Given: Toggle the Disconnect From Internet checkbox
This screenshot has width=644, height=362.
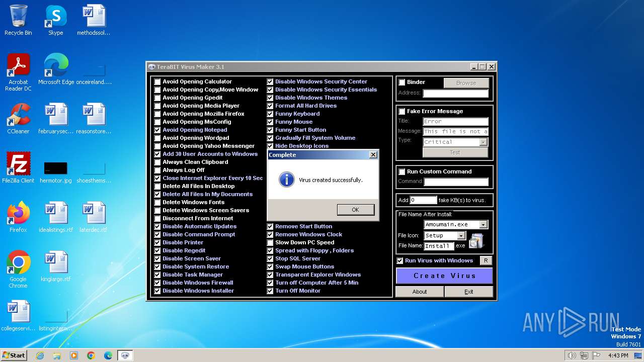Looking at the screenshot, I should coord(157,218).
